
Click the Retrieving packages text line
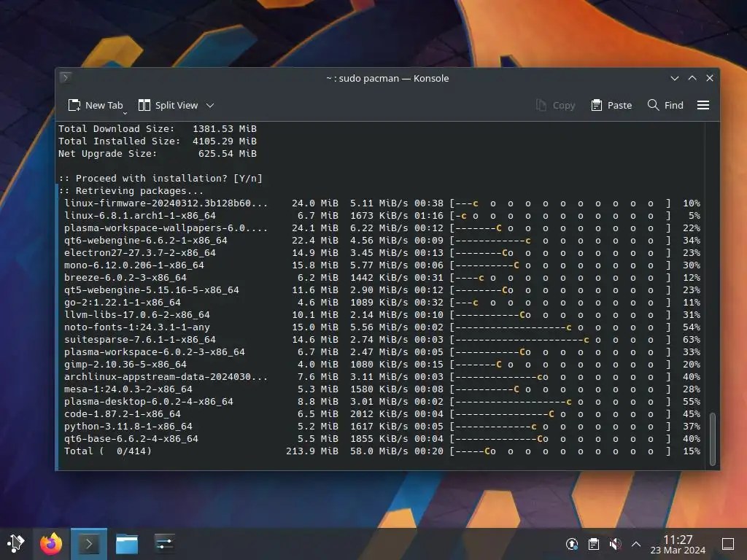click(x=131, y=191)
